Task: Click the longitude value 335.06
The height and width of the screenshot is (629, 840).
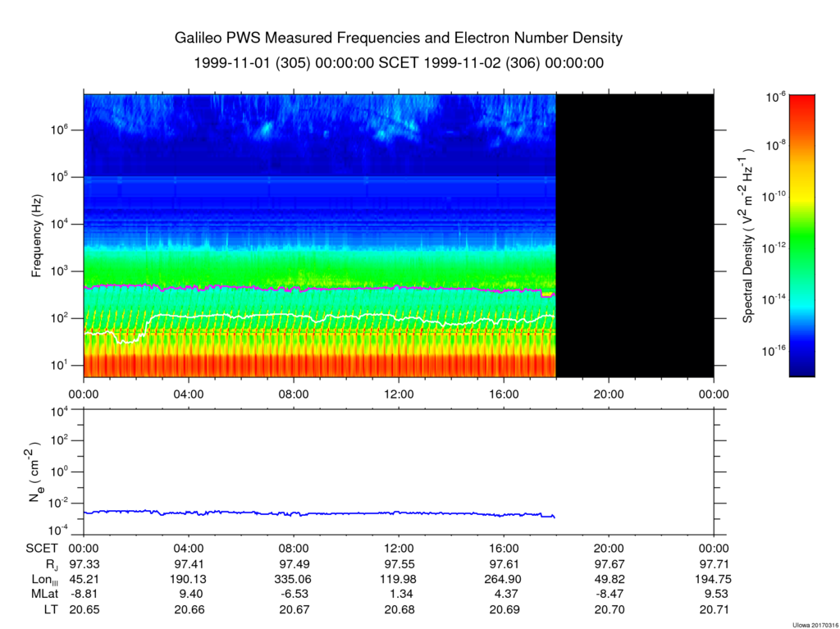Action: click(x=294, y=579)
